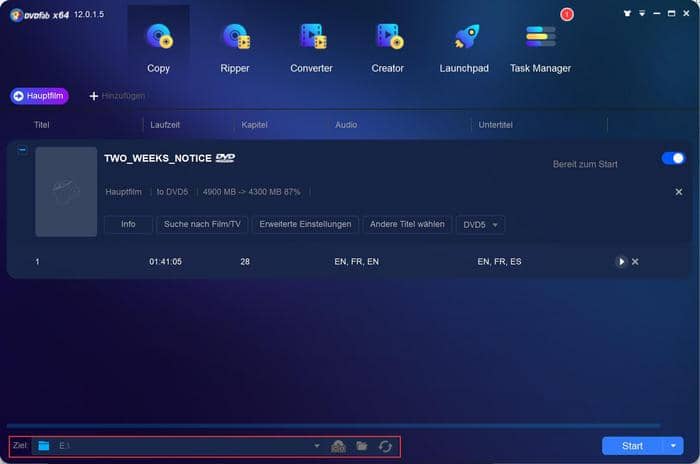The width and height of the screenshot is (700, 464).
Task: Open the DVD5 output size dropdown
Action: (480, 225)
